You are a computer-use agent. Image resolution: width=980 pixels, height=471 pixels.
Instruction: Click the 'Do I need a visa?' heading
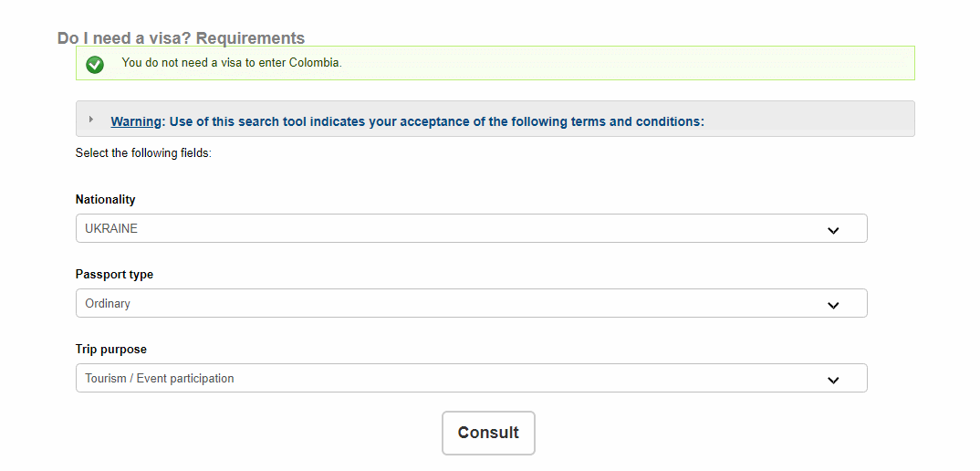click(181, 38)
